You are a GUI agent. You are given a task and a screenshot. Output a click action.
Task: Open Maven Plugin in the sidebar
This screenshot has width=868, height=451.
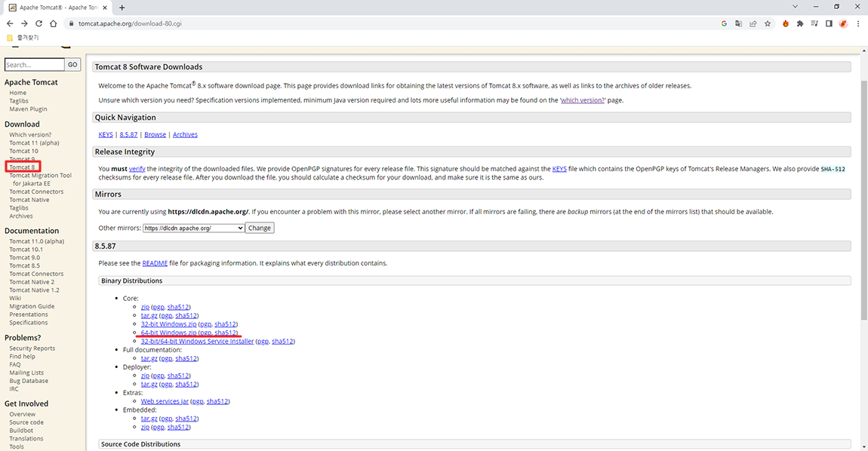coord(28,109)
